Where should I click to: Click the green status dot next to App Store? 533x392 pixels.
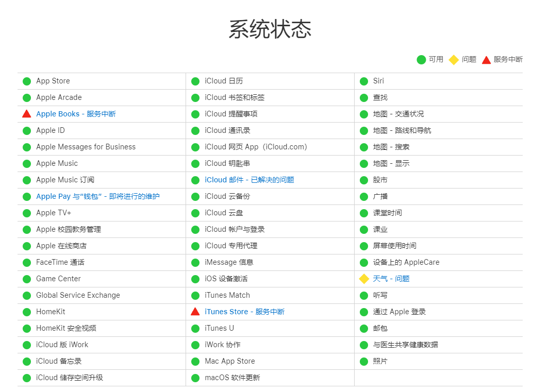(x=26, y=81)
